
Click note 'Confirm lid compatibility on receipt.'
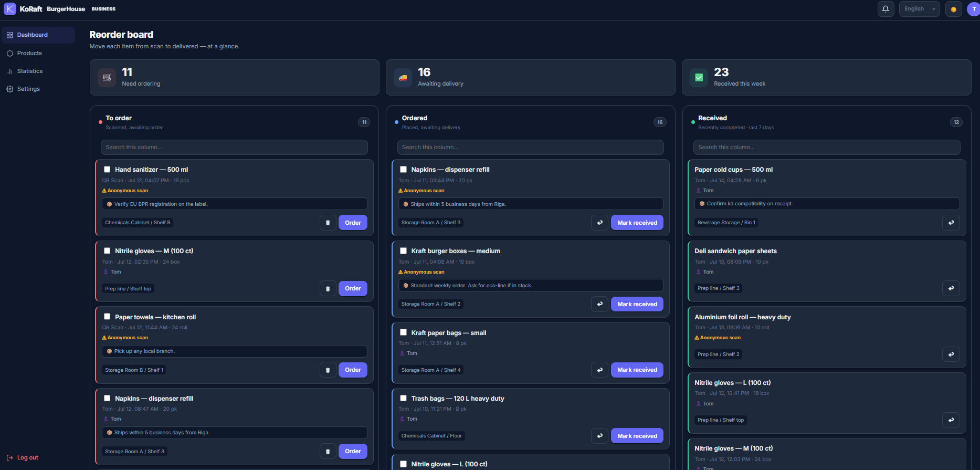point(827,204)
